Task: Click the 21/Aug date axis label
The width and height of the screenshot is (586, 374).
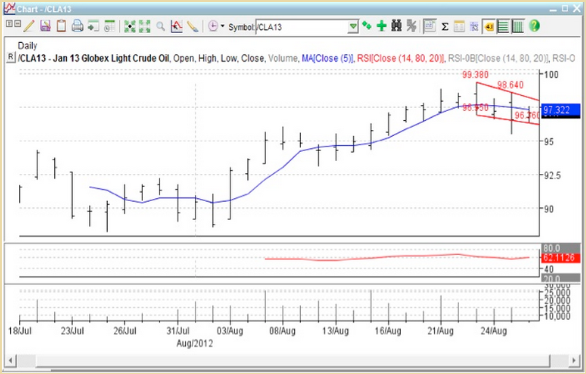Action: pos(441,331)
